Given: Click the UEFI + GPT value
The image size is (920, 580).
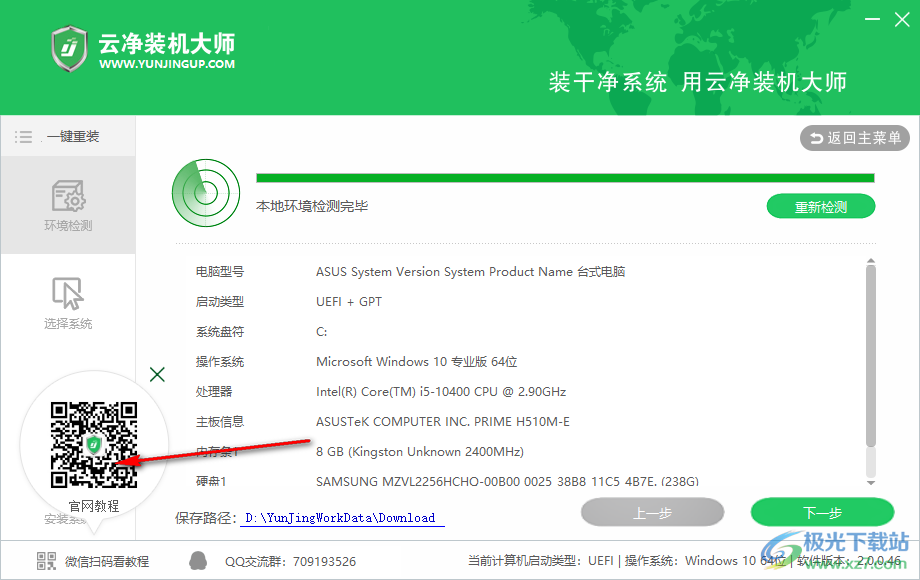Looking at the screenshot, I should (349, 301).
